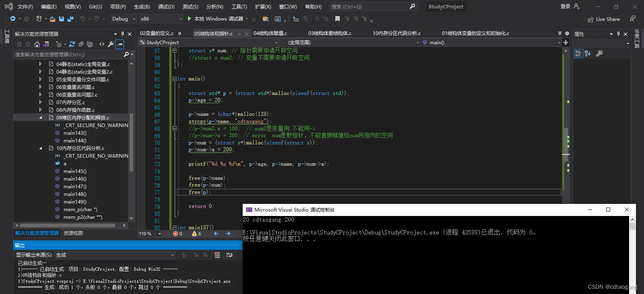Click error count indicator showing 0
This screenshot has width=644, height=294.
(x=178, y=234)
